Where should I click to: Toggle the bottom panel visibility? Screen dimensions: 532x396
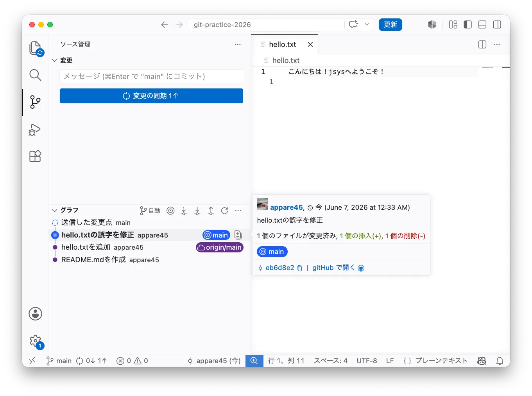point(482,24)
